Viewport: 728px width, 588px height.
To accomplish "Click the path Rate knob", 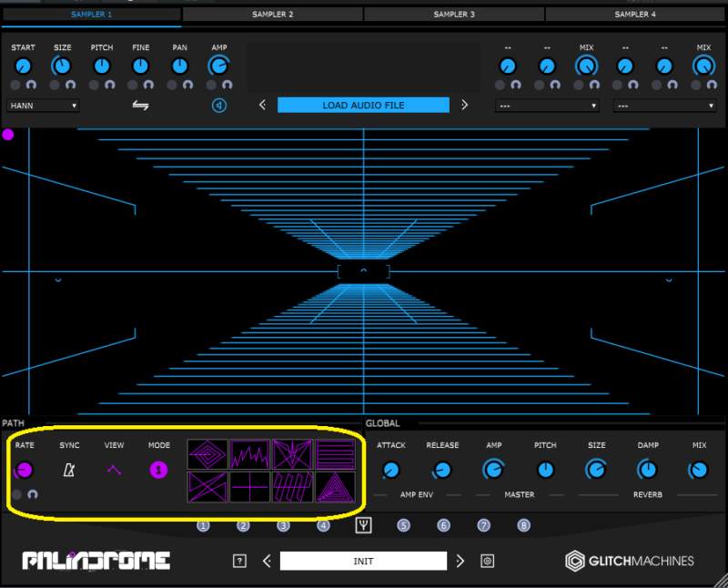I will 25,470.
